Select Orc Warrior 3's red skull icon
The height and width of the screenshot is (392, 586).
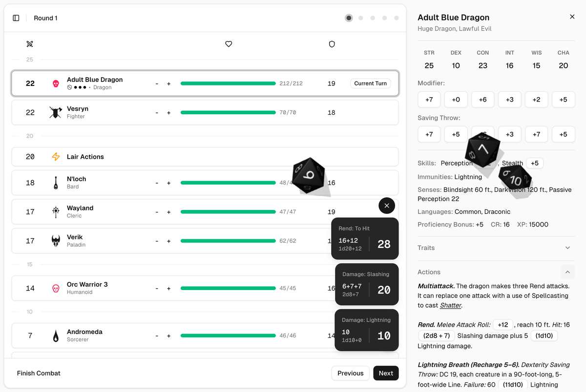click(55, 288)
